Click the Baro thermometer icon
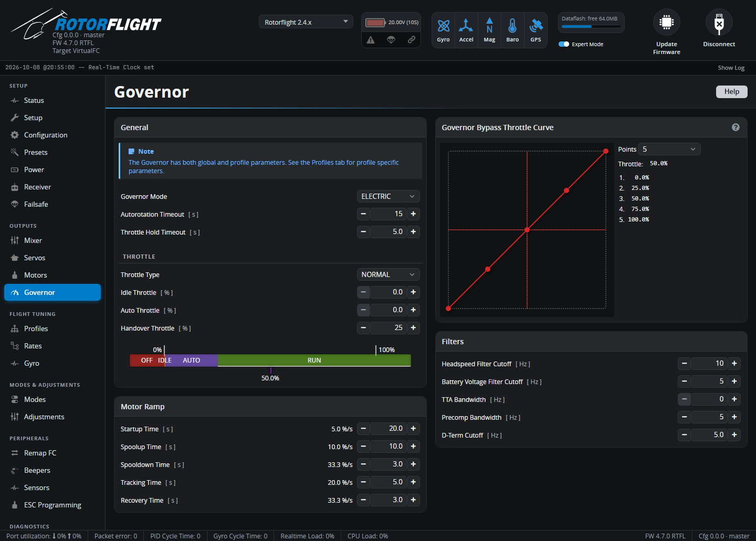 pyautogui.click(x=512, y=26)
